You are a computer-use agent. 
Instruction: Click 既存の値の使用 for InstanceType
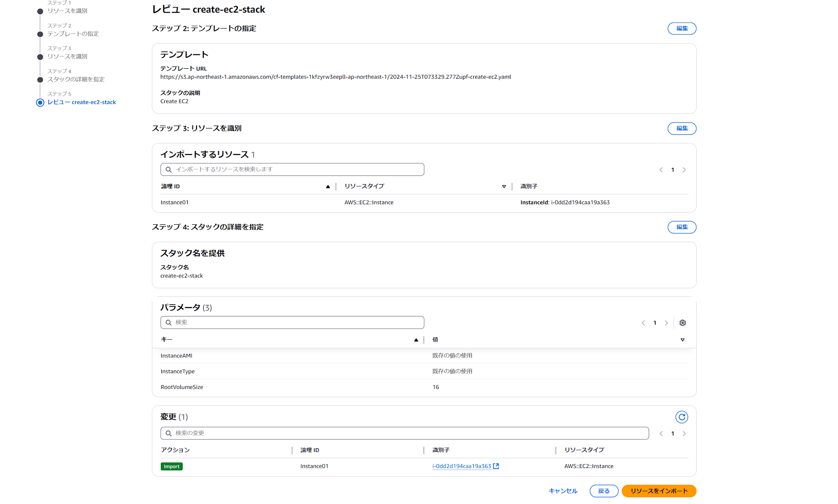(x=452, y=371)
